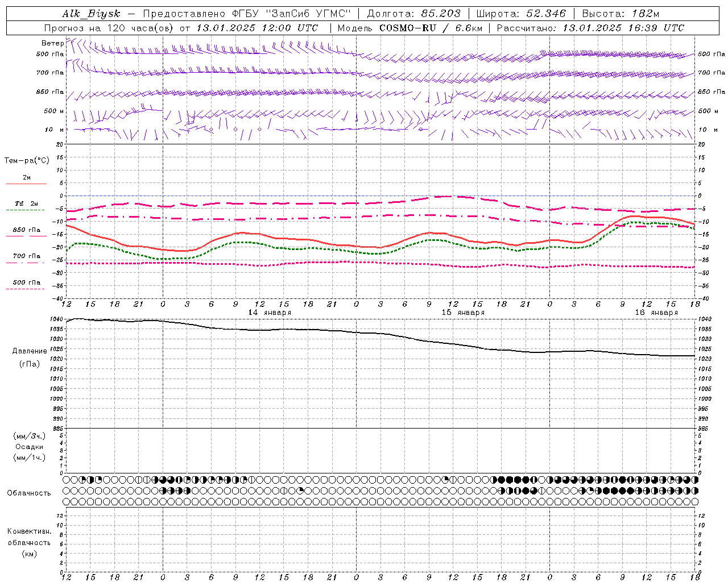Click the '1040' pressure axis value on left
The image size is (728, 582).
[57, 319]
